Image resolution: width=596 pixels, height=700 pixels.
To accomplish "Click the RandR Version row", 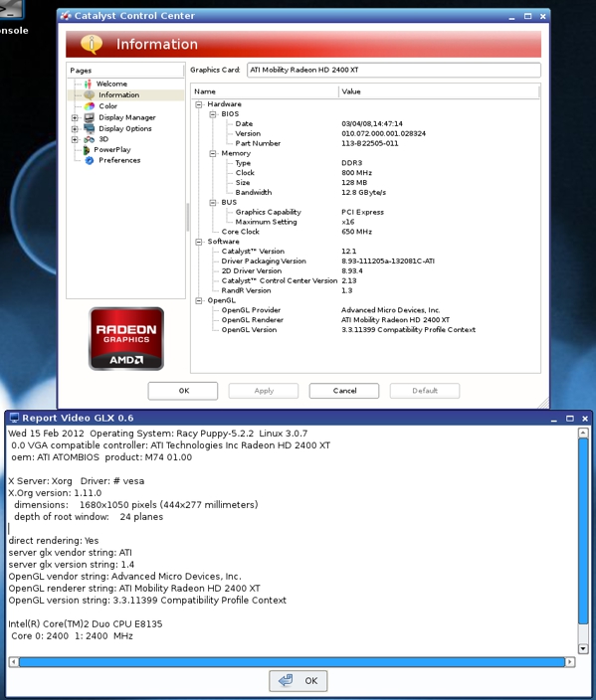I will [365, 290].
